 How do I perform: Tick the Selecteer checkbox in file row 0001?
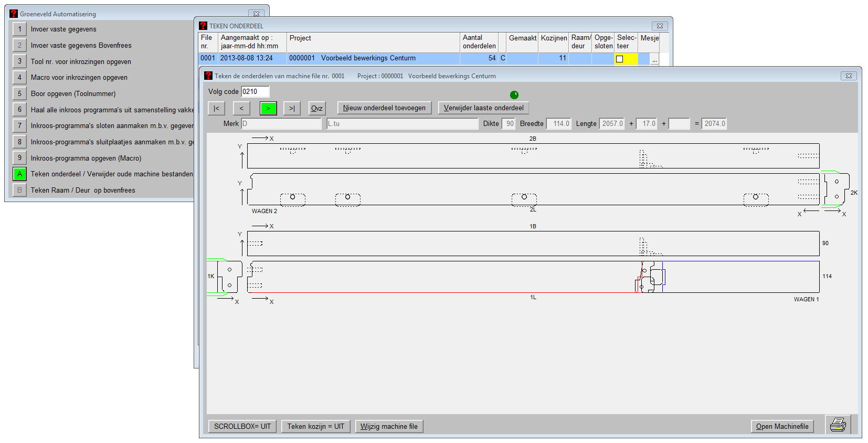(620, 59)
